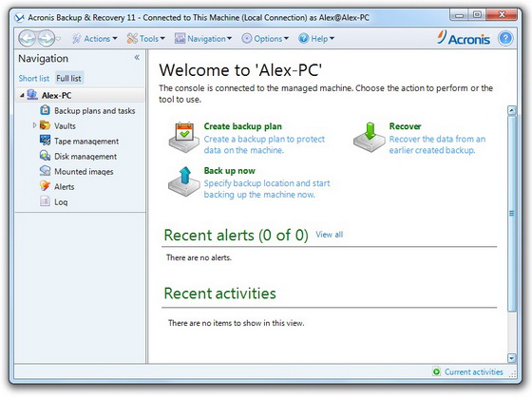Image resolution: width=532 pixels, height=398 pixels.
Task: Click the scrollbar down arrow
Action: (512, 357)
